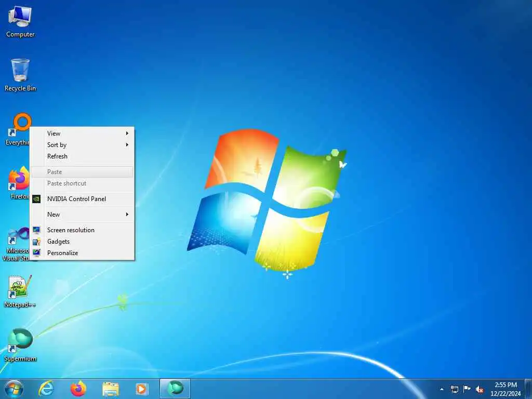Select the Notepad++ desktop shortcut
Viewport: 532px width, 399px height.
tap(20, 292)
